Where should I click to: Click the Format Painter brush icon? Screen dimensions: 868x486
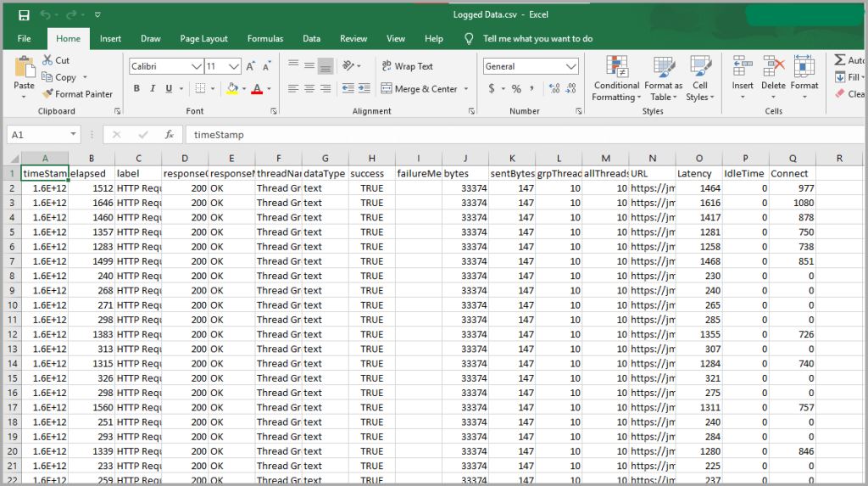47,94
